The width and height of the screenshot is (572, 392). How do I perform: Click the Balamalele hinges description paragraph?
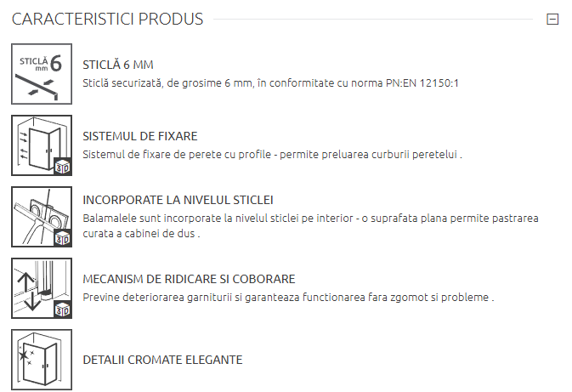point(310,226)
